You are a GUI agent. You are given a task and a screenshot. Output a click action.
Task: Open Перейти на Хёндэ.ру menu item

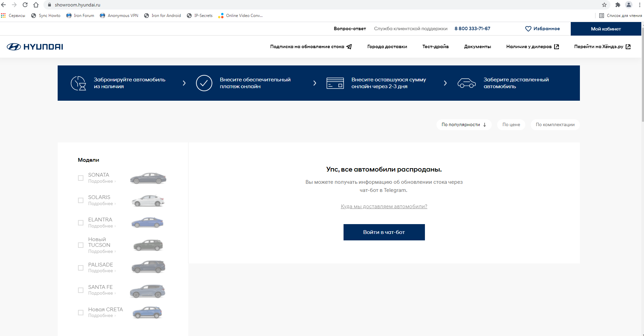point(602,47)
